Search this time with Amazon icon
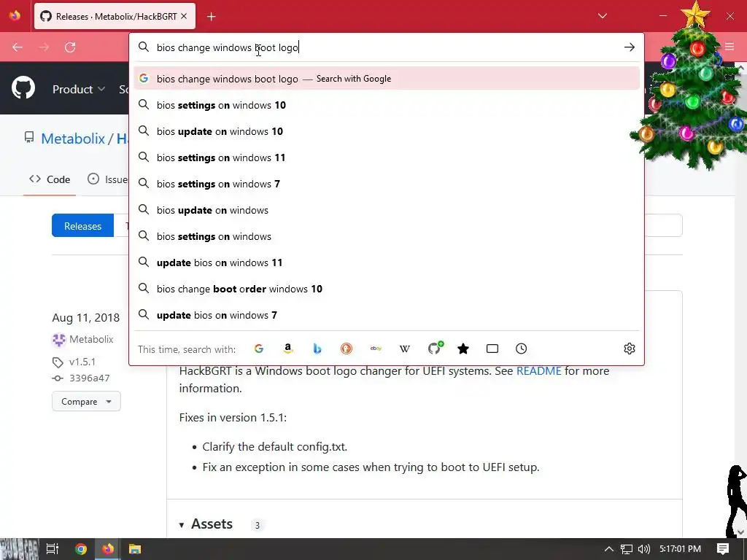 [287, 349]
